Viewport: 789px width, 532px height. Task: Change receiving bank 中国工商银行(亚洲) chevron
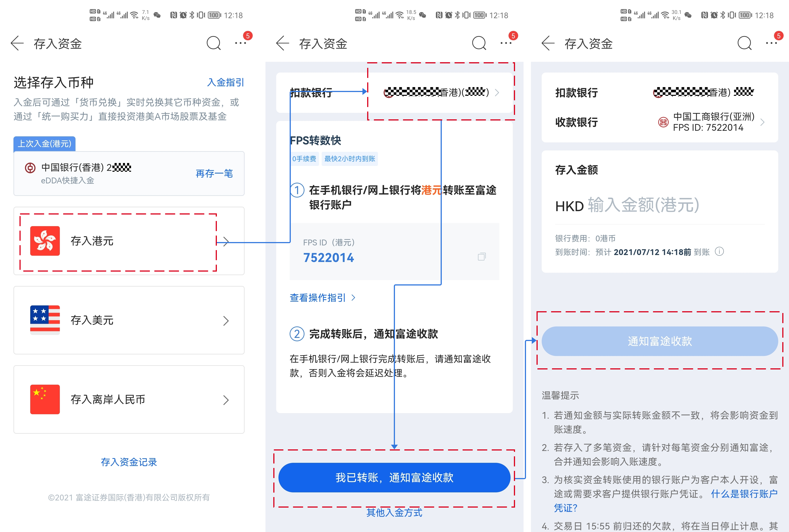(x=763, y=122)
